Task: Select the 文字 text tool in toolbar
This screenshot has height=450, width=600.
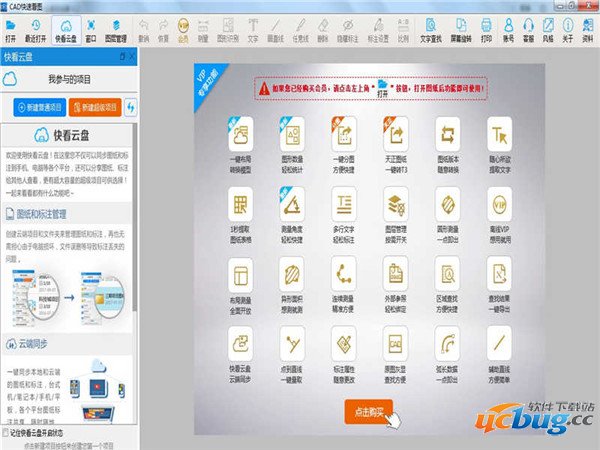Action: click(x=253, y=31)
